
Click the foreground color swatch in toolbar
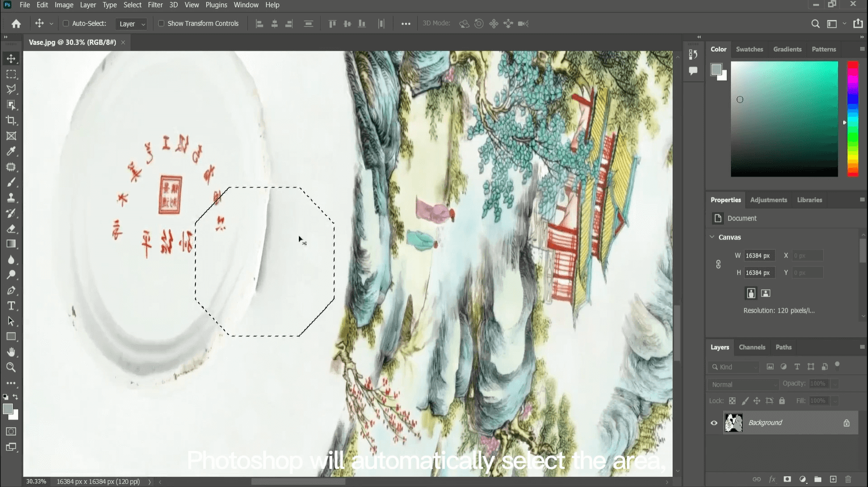click(8, 410)
